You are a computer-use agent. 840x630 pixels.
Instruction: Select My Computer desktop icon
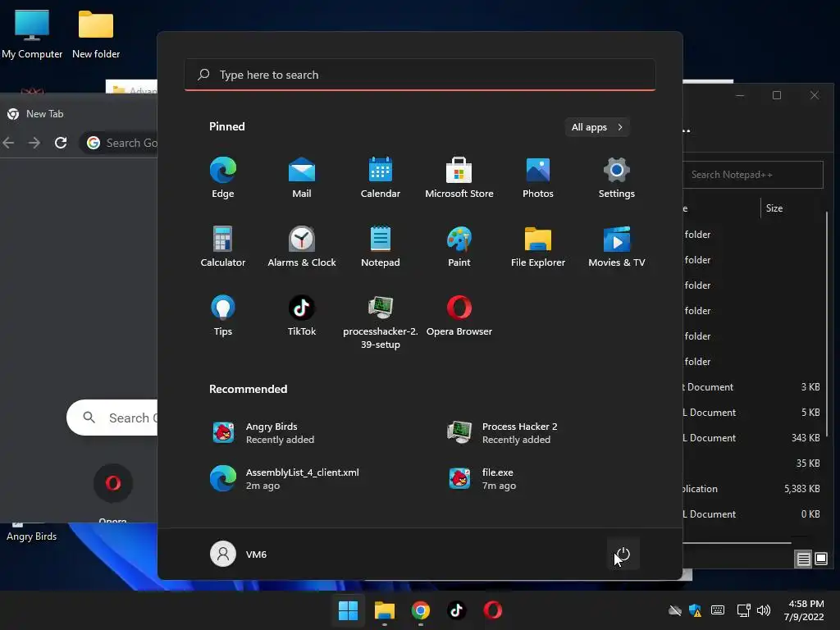32,34
